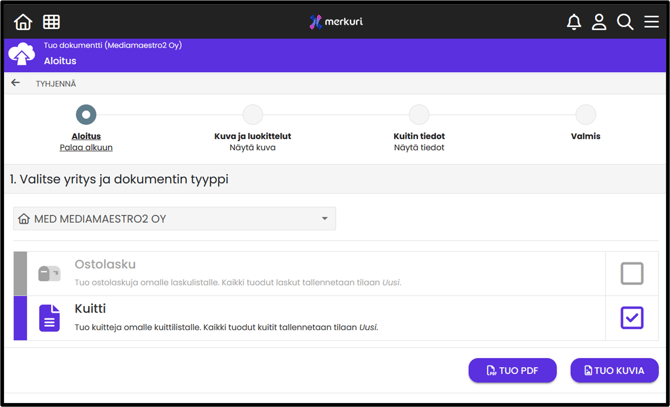670x407 pixels.
Task: Open notifications bell
Action: click(x=573, y=22)
